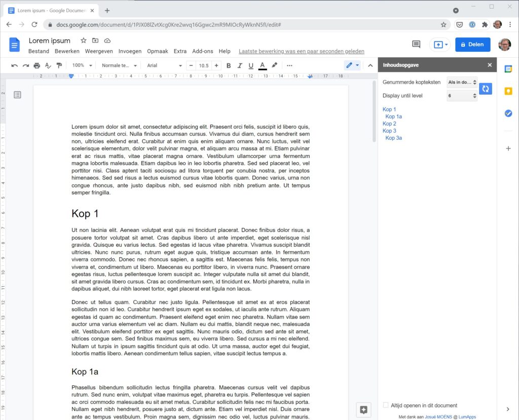Open the comment history icon
Image resolution: width=519 pixels, height=420 pixels.
416,45
